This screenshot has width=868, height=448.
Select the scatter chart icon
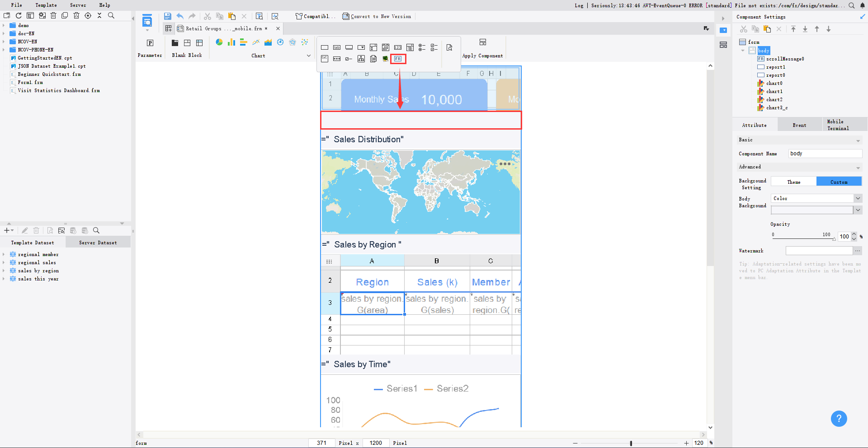click(305, 42)
